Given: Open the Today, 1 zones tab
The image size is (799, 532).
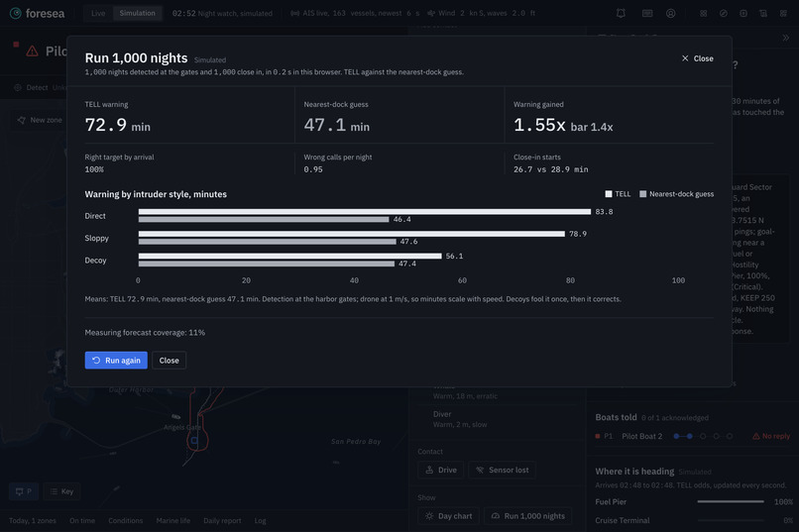Looking at the screenshot, I should pos(33,521).
